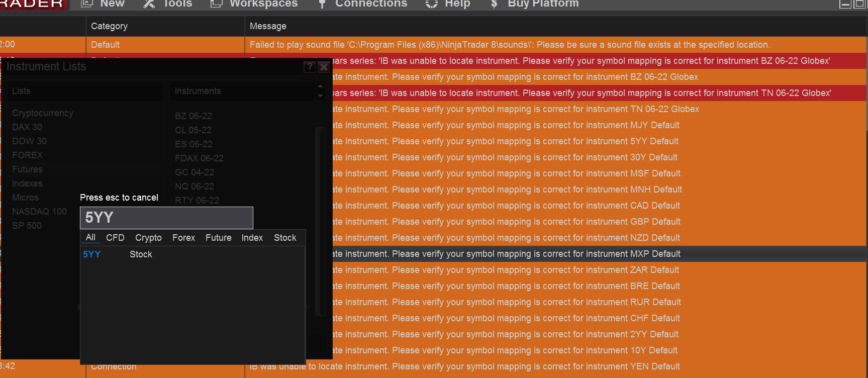Viewport: 868px width, 378px height.
Task: Select the Forex filter tab
Action: pos(183,238)
